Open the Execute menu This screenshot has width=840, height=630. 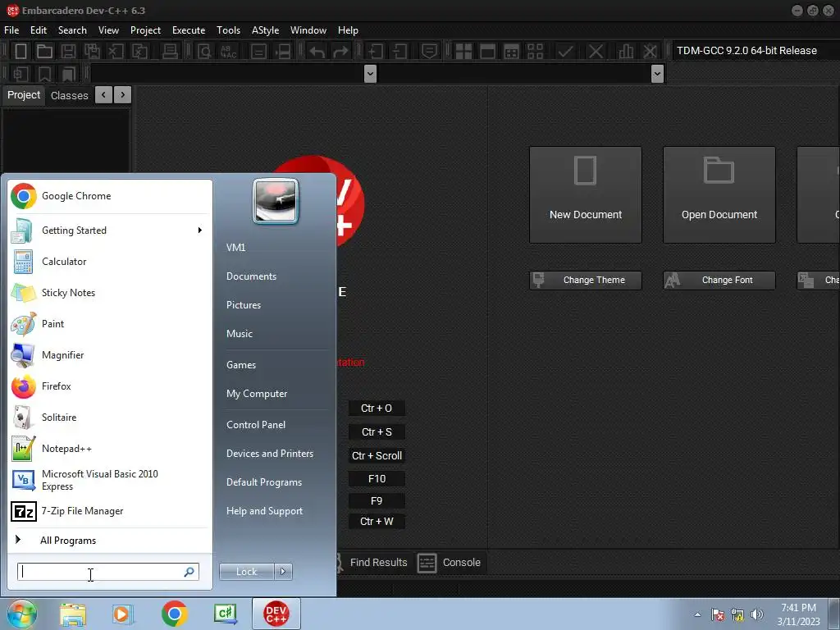click(189, 30)
